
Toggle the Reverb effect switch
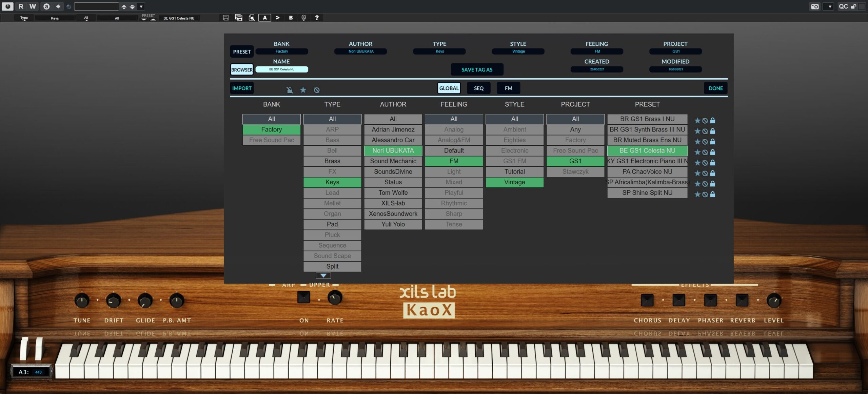coord(742,300)
